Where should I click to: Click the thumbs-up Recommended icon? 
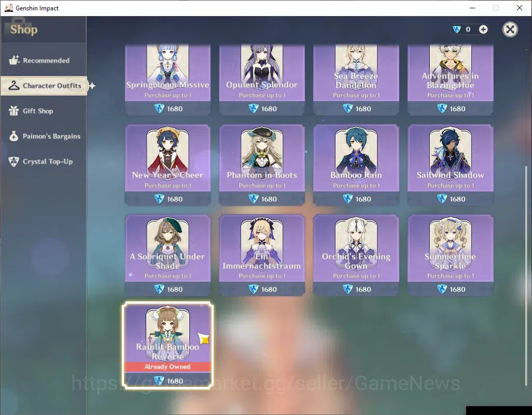(14, 60)
